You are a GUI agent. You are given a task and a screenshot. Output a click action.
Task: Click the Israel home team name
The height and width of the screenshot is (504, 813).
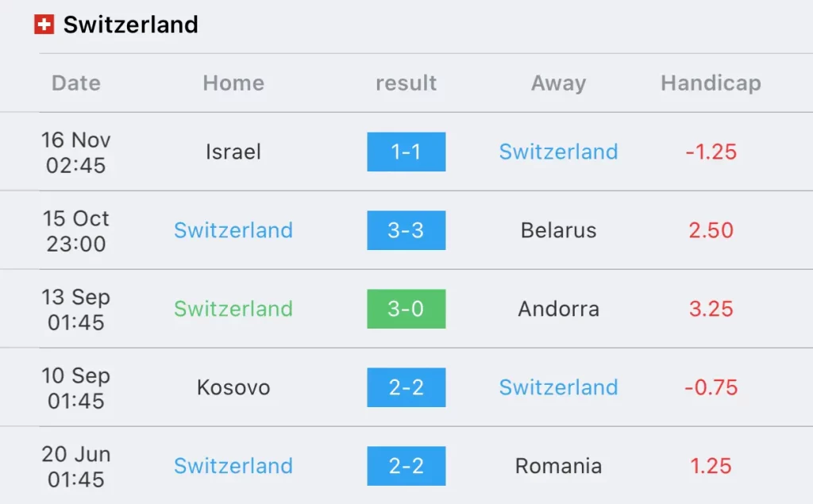233,152
